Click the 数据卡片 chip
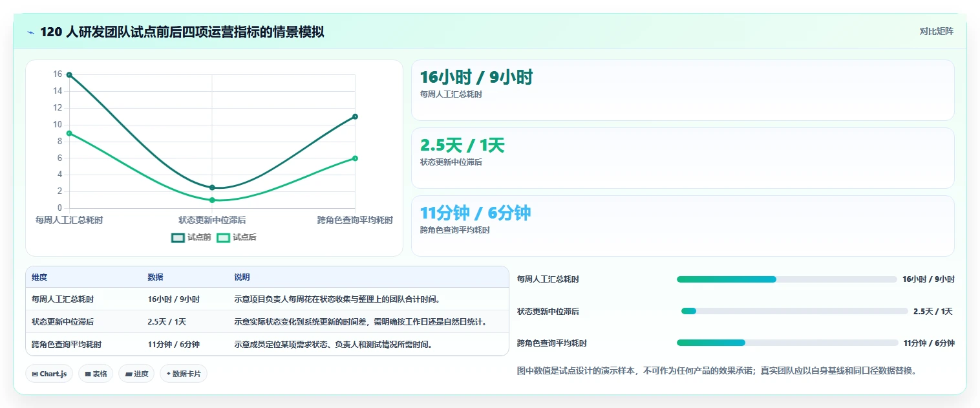Screen dimensions: 980x408 click(x=184, y=374)
